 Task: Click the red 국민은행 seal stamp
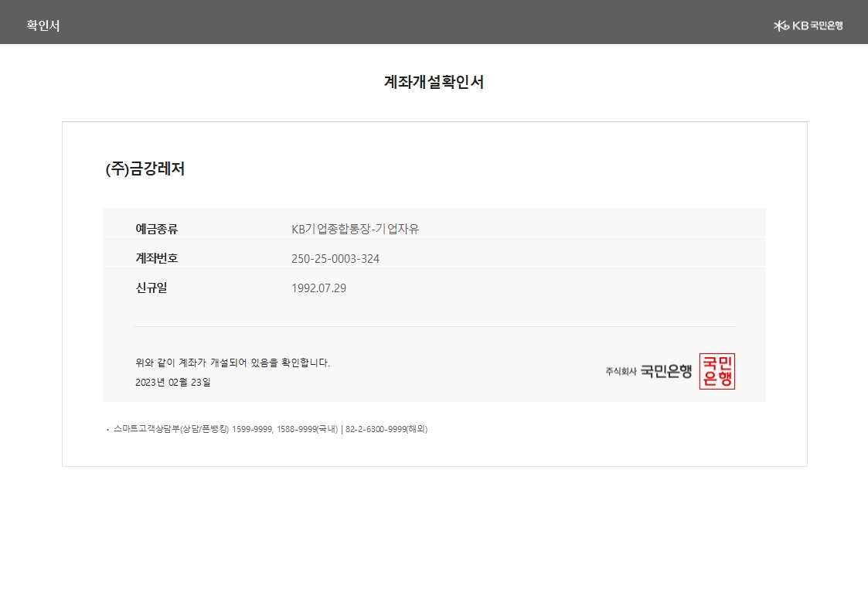[x=717, y=371]
